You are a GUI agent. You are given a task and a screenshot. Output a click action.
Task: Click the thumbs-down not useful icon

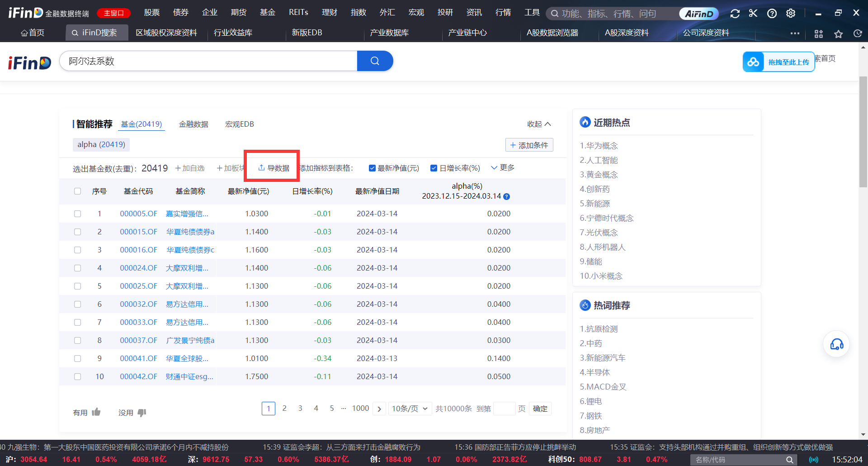[142, 413]
